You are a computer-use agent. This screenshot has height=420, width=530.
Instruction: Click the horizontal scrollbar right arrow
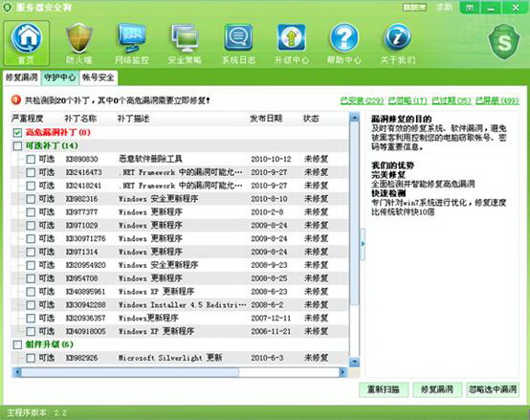coord(343,372)
